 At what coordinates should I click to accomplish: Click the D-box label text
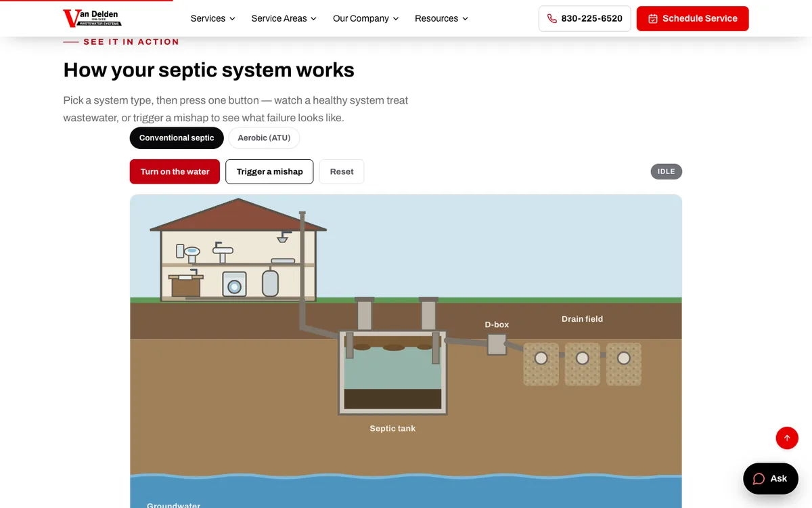click(x=497, y=324)
